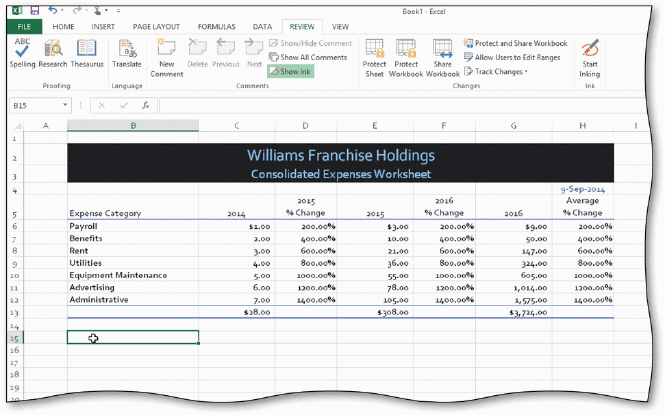Click the Touch/Mouse Mode icon
Screen dimensions: 665x415
tap(97, 11)
